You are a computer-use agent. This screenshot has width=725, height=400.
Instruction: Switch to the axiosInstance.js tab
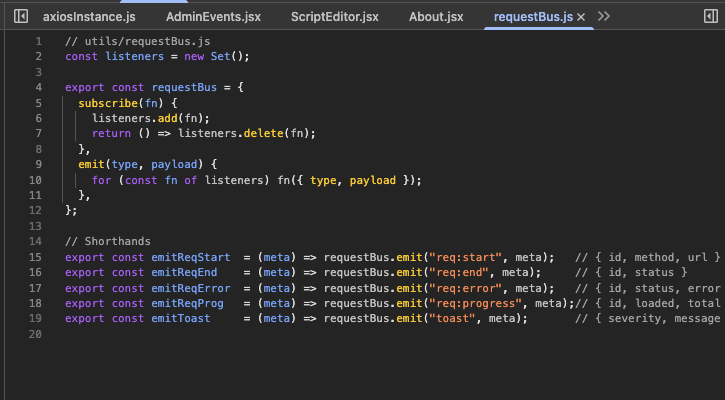89,17
